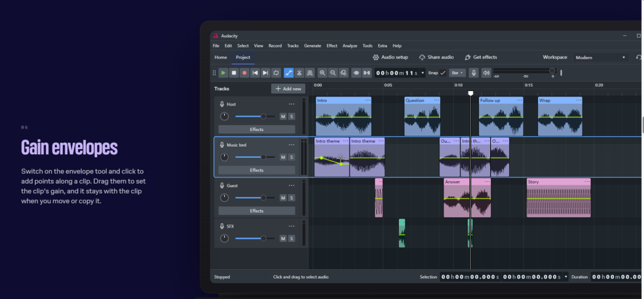Adjust the playback level slider knob

coord(552,70)
